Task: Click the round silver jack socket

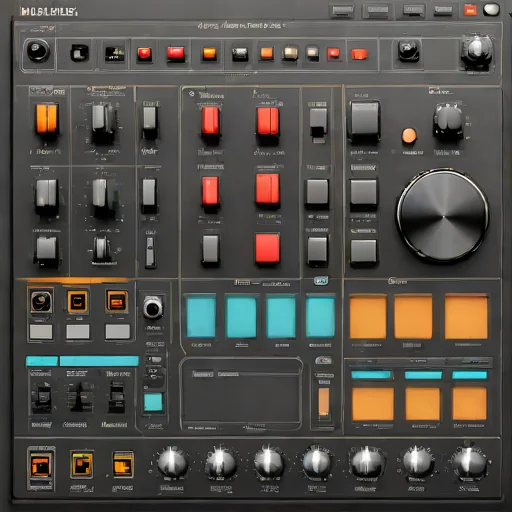Action: [x=153, y=308]
